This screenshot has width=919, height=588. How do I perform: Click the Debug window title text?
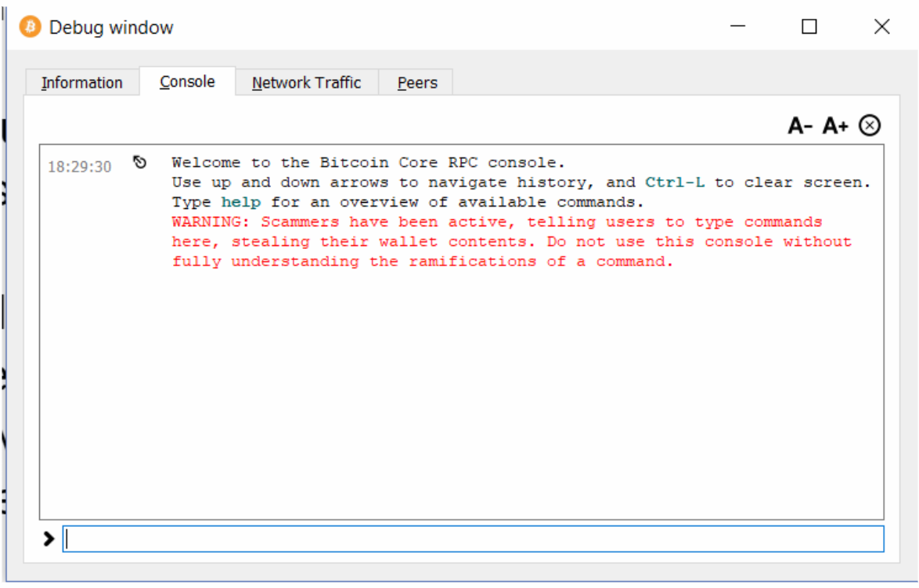click(x=111, y=27)
